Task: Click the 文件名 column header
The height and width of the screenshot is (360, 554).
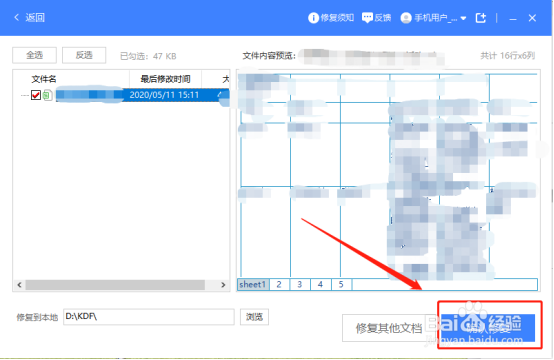Action: coord(44,79)
